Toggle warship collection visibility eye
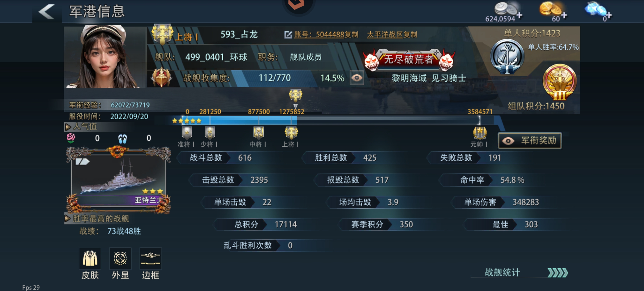644x291 pixels. (x=357, y=78)
